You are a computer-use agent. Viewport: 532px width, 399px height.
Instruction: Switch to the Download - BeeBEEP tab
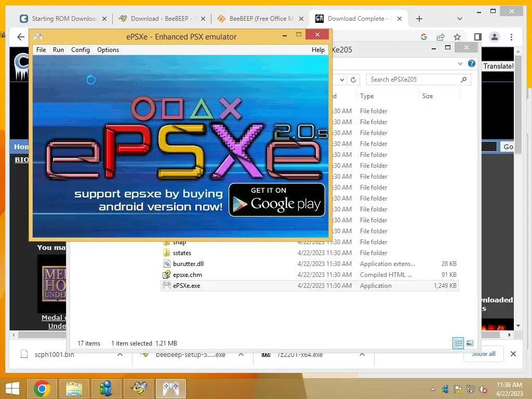[x=162, y=19]
